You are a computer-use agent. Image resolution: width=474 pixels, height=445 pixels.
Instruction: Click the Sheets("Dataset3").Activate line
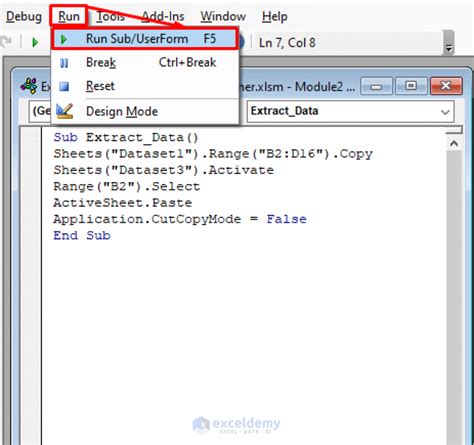coord(164,170)
